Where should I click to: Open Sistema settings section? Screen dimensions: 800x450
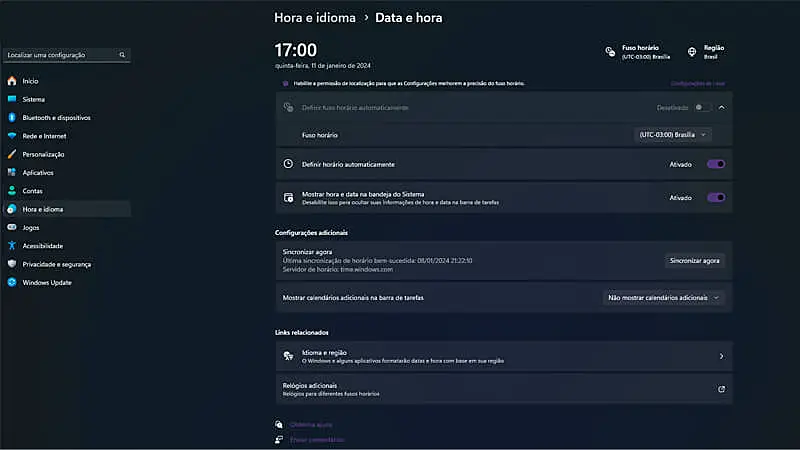[34, 99]
